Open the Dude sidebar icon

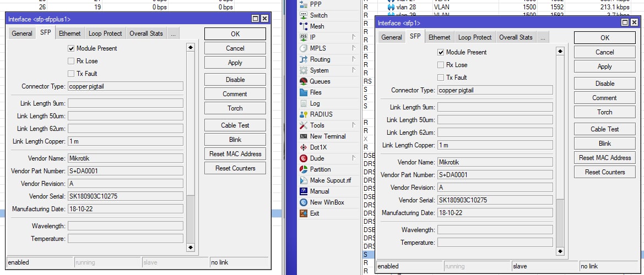(304, 158)
